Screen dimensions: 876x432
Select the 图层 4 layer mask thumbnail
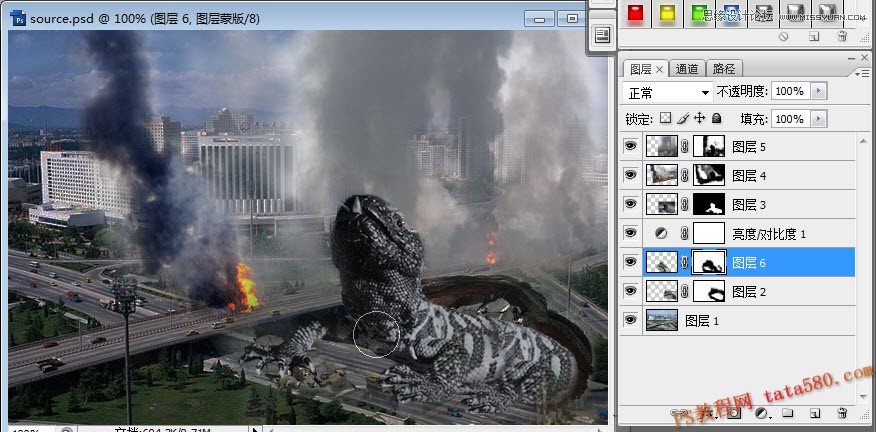(709, 175)
